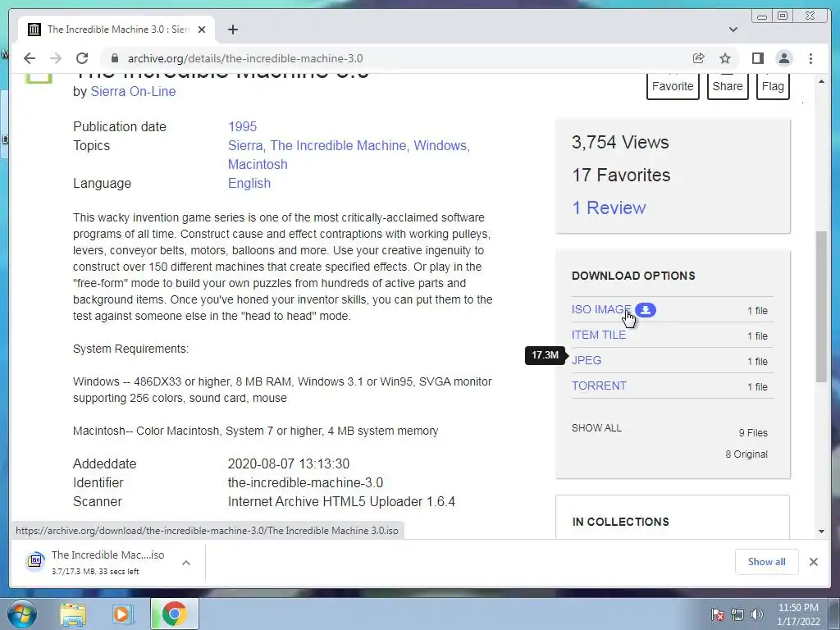Download the JPEG file
This screenshot has width=840, height=630.
point(586,361)
